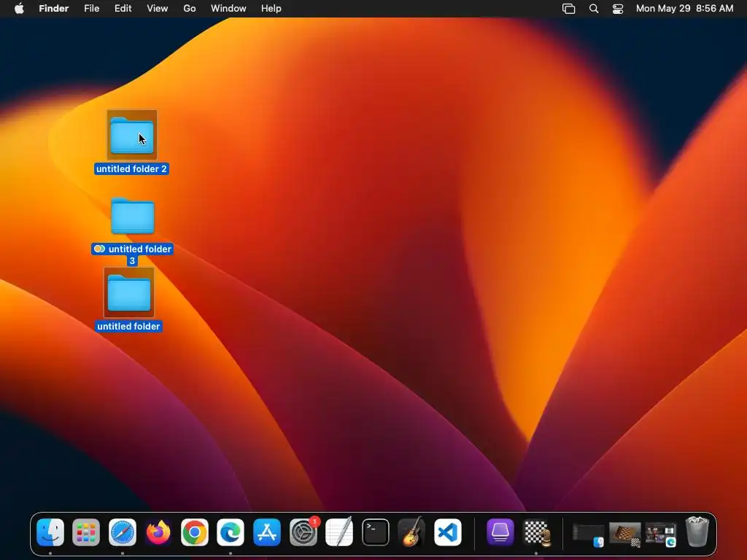747x560 pixels.
Task: Select the bottom untitled folder icon
Action: coord(129,292)
